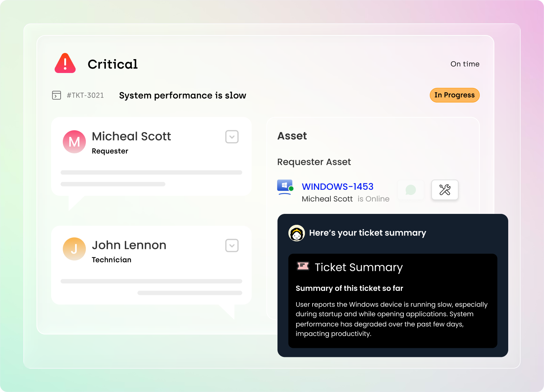Click the ticket ID icon beside #TKT-3021

pos(57,95)
